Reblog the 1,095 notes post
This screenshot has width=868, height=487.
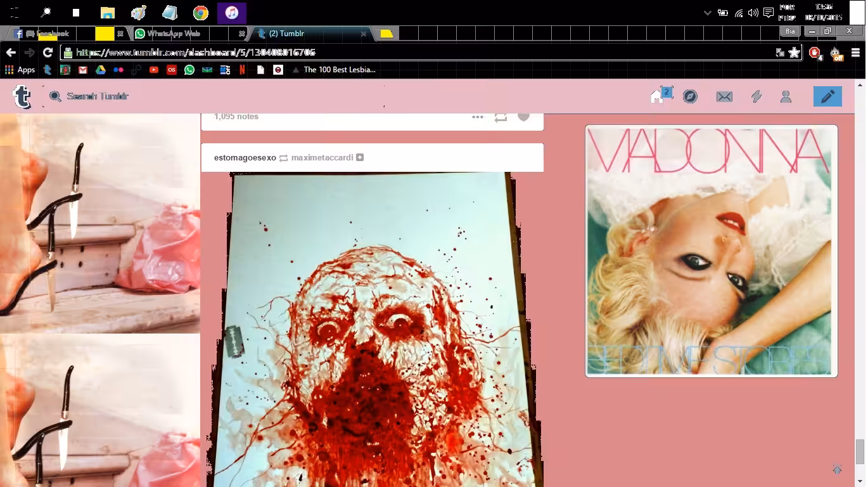(501, 117)
